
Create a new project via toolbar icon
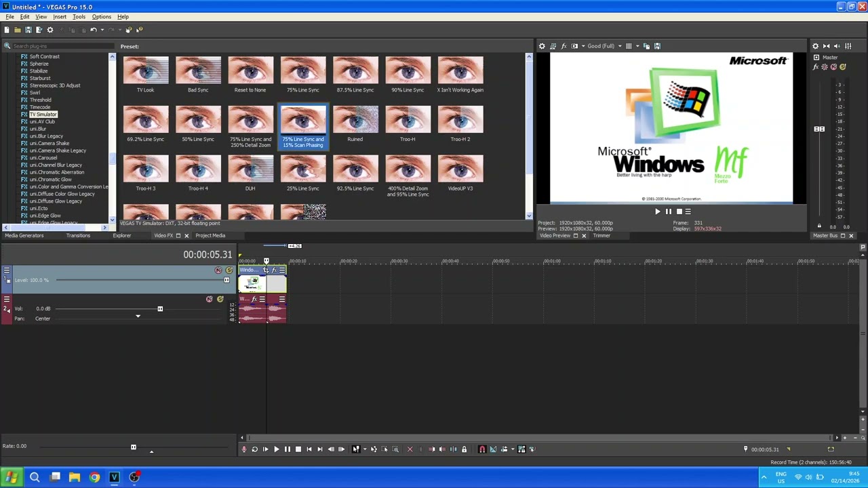point(6,30)
